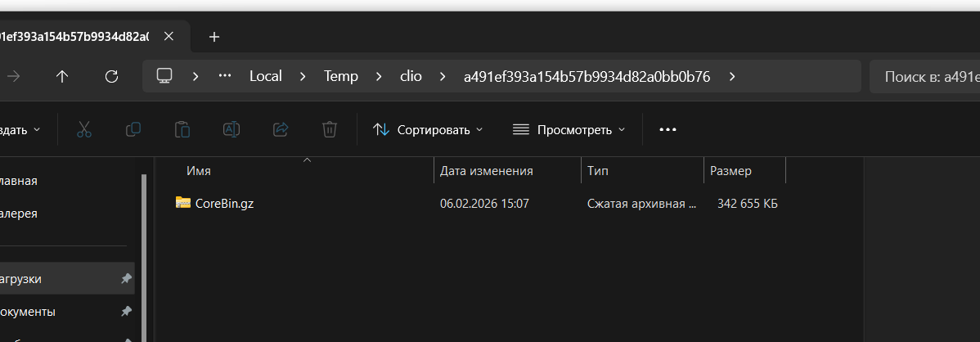Screen dimensions: 980x342
Task: Click the Размер column header
Action: [731, 171]
